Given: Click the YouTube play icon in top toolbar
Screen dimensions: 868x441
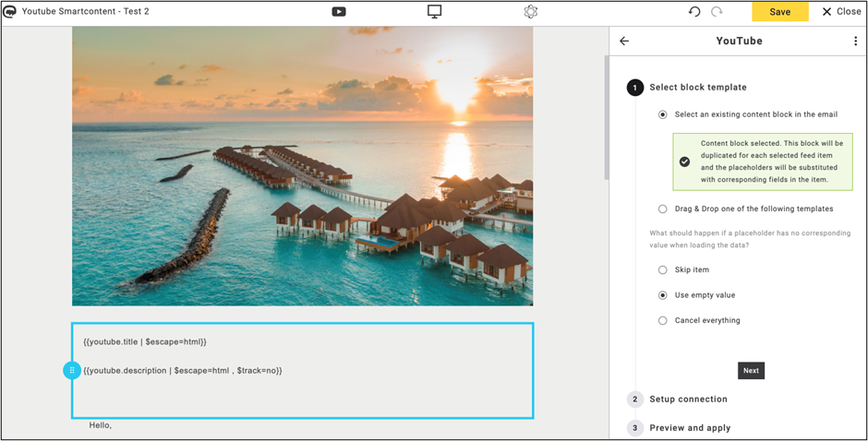Looking at the screenshot, I should point(339,12).
